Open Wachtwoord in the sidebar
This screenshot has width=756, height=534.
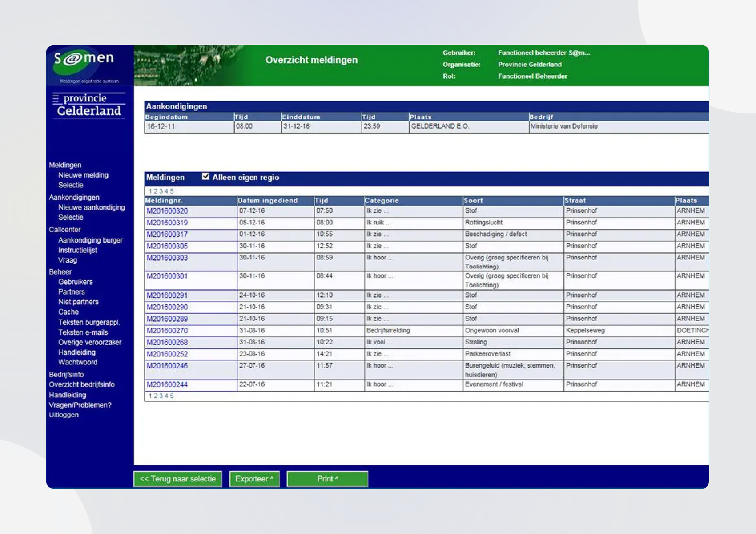point(77,362)
